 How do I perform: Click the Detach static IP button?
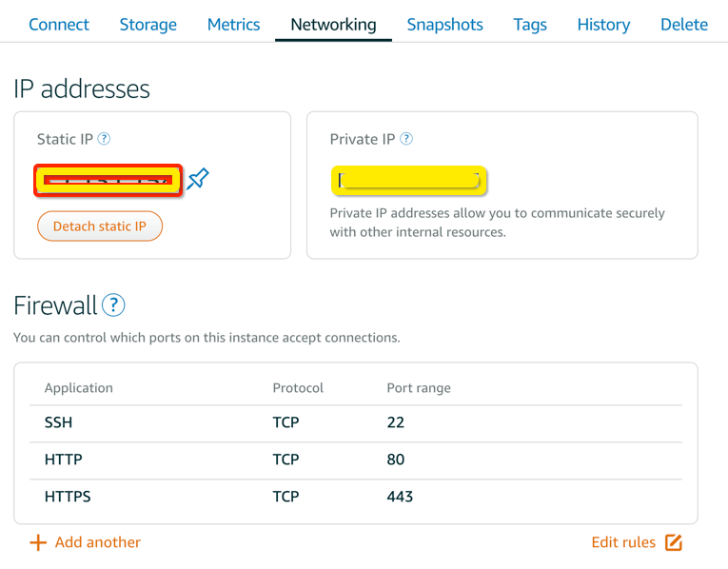point(100,226)
